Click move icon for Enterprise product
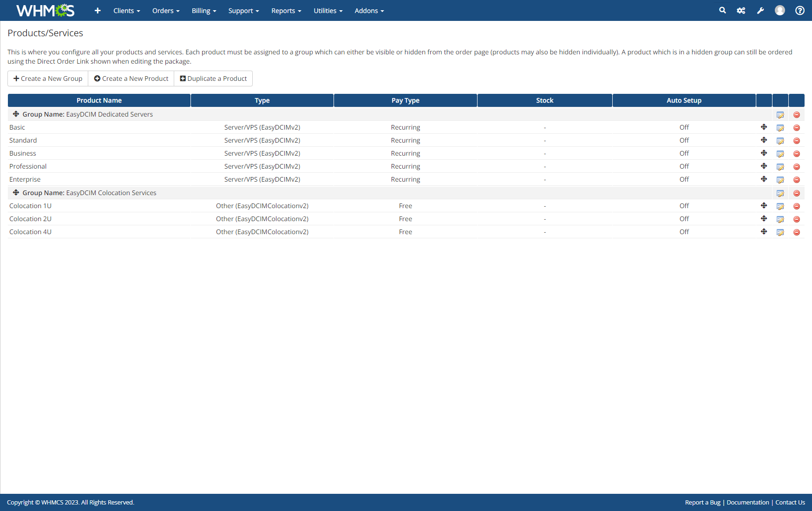 (764, 179)
